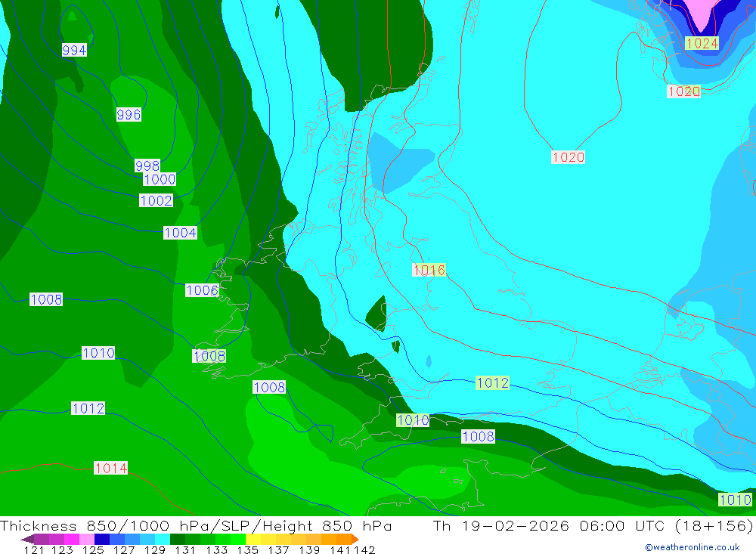Click the 1000 pressure label
Viewport: 756px width, 554px height.
tap(160, 179)
